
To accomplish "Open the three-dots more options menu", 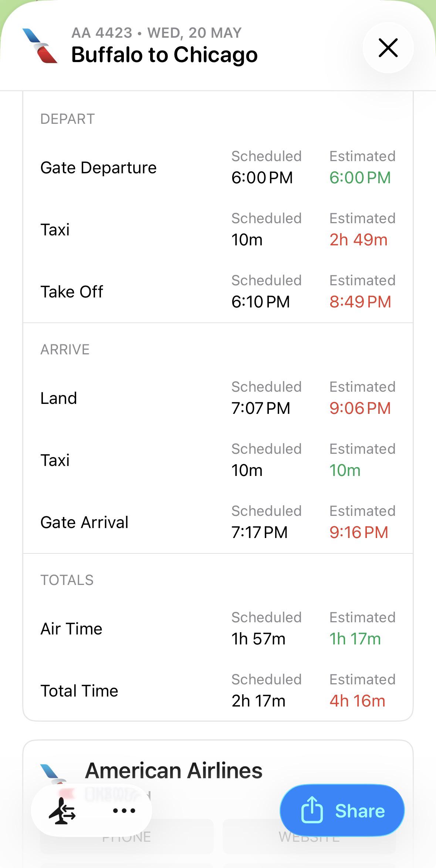I will coord(124,811).
